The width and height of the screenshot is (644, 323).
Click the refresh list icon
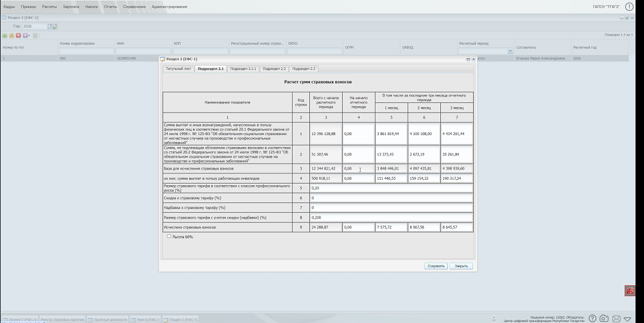tap(36, 36)
